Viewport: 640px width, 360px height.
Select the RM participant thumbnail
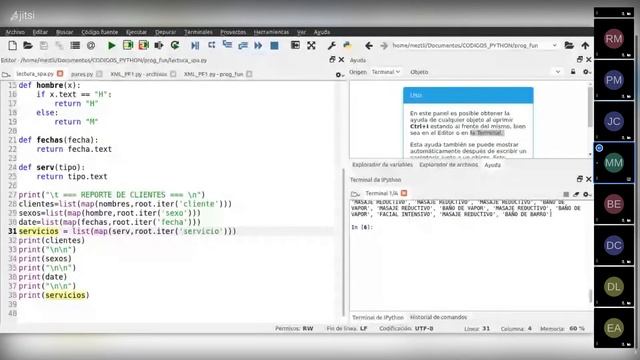(x=614, y=39)
